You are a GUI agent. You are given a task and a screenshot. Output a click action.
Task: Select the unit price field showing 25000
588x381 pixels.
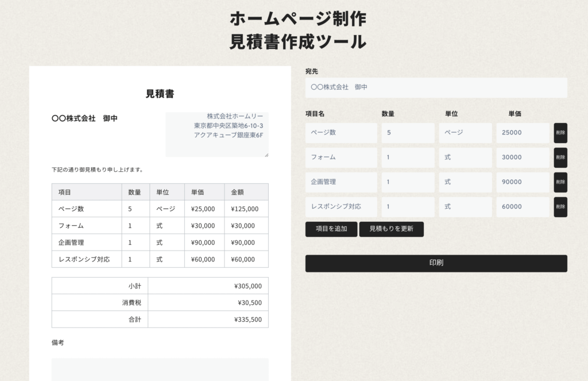pos(523,133)
